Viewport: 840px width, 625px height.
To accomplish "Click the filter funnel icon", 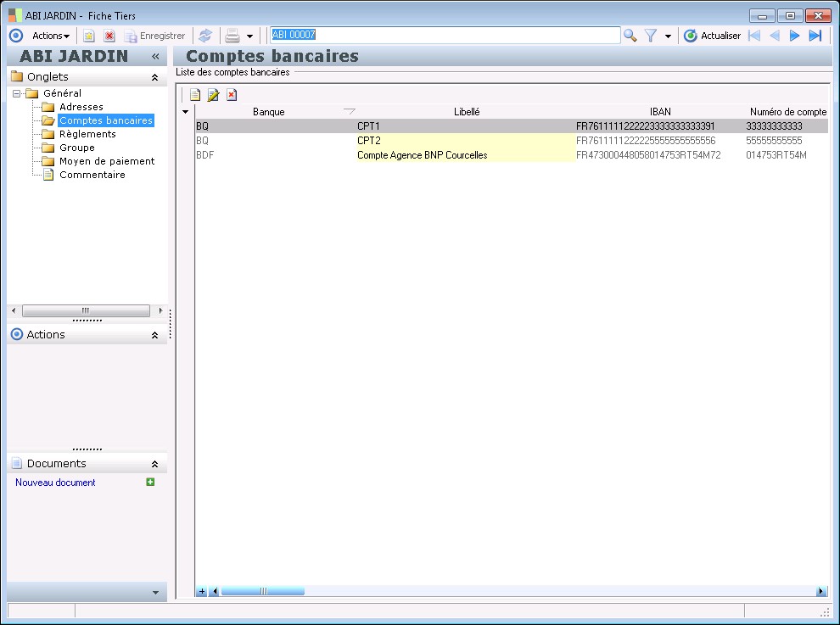I will pos(650,36).
